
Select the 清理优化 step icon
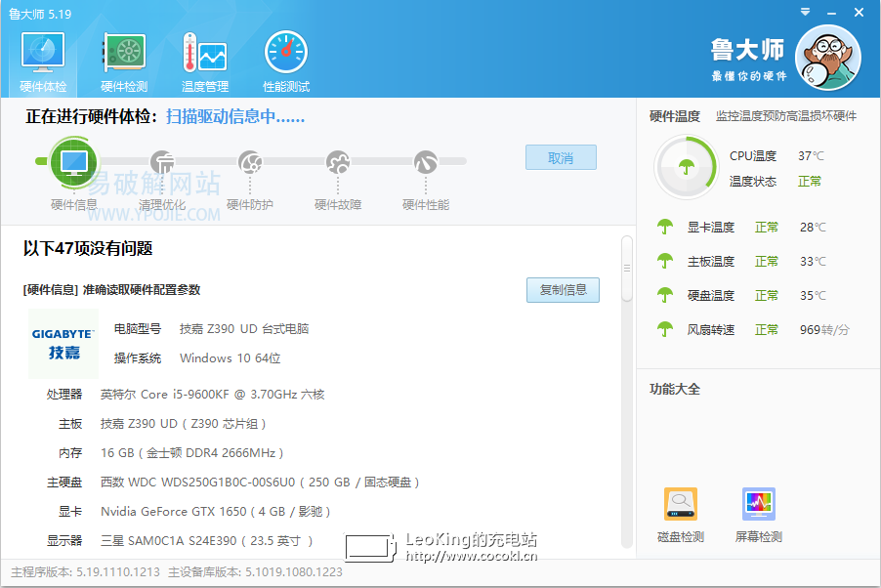162,162
